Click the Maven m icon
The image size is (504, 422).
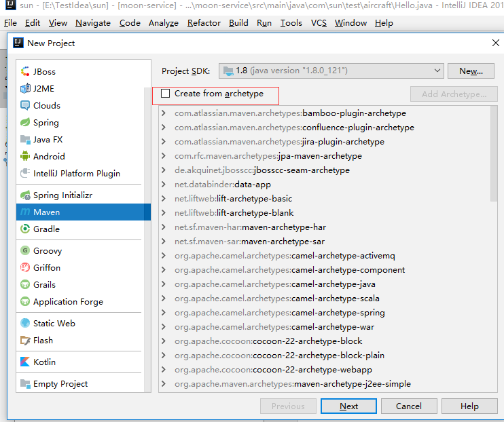point(25,212)
